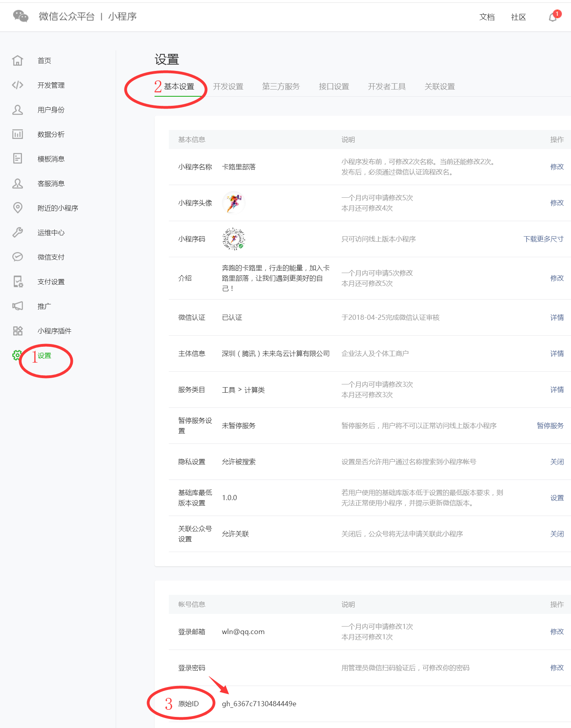Image resolution: width=571 pixels, height=728 pixels.
Task: Click the 客服消息 agent icon
Action: point(17,183)
